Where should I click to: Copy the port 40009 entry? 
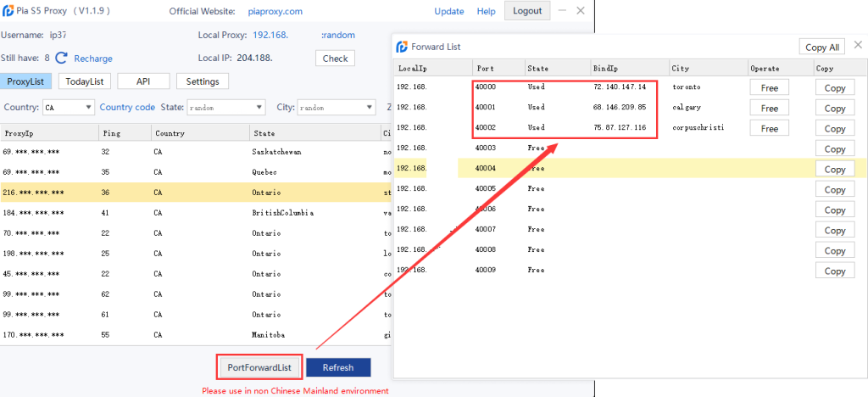tap(835, 271)
